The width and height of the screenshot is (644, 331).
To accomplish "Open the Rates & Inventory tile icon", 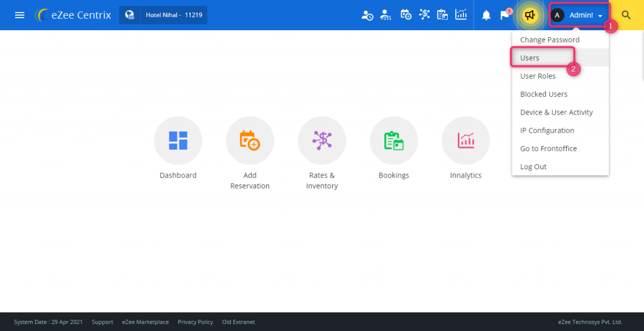I will (x=321, y=140).
